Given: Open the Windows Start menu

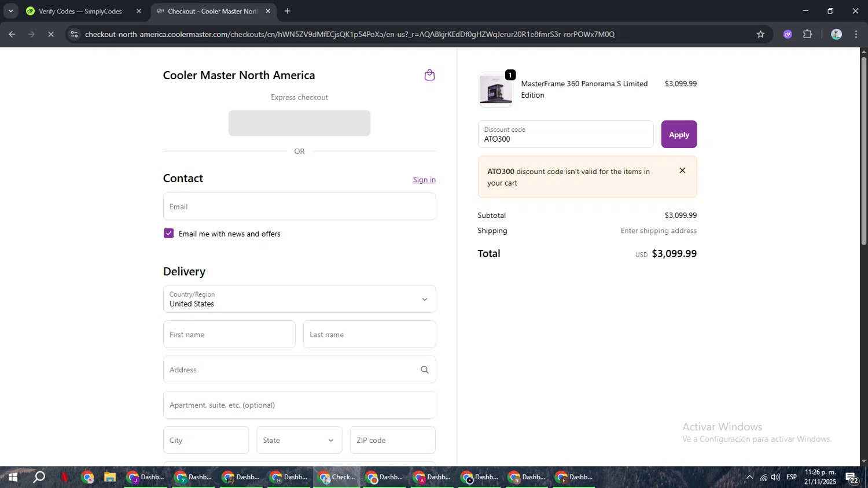Looking at the screenshot, I should [13, 477].
